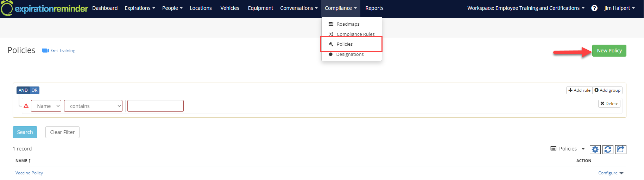
Task: Go to the Dashboard page
Action: coord(105,8)
